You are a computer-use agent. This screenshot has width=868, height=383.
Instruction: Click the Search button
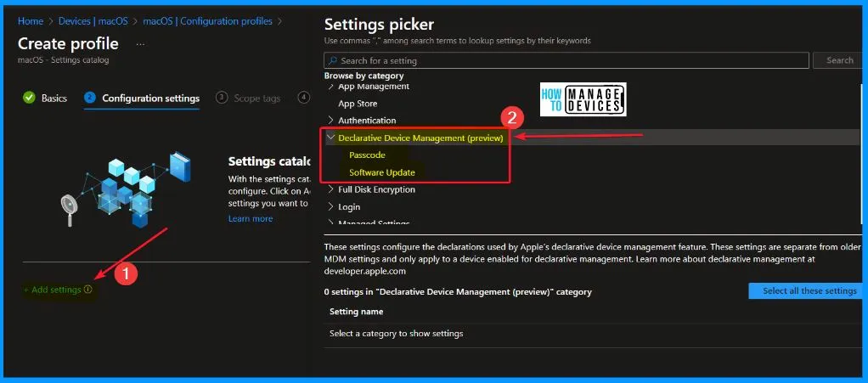coord(840,60)
